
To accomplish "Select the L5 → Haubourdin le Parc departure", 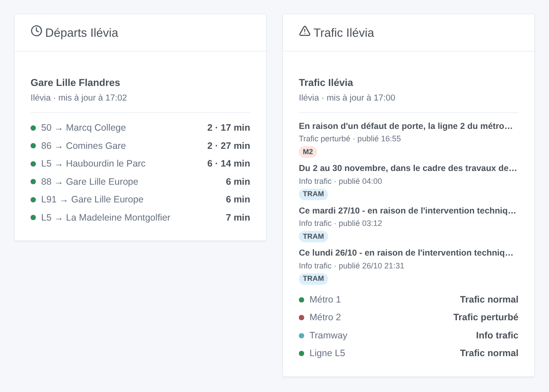I will click(140, 164).
